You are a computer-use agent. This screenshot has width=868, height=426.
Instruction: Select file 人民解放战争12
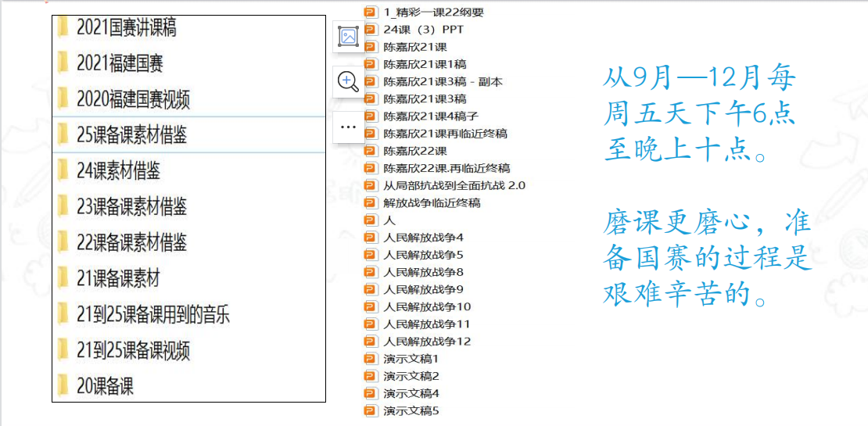(426, 342)
